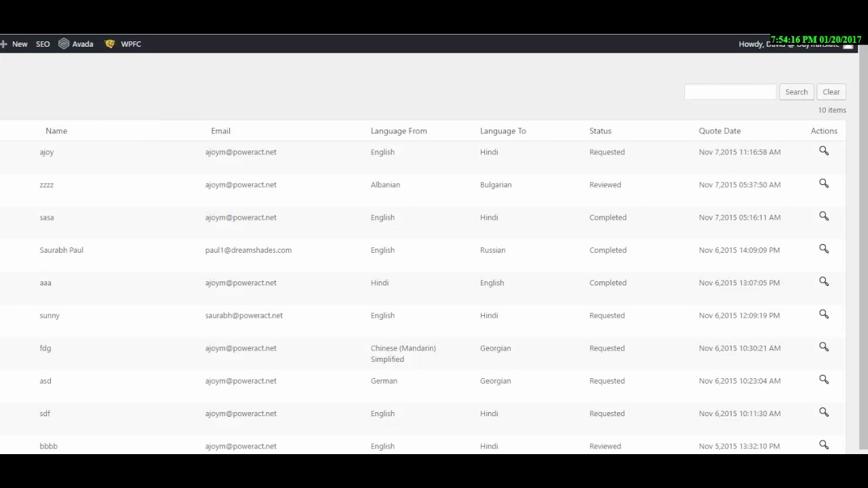Viewport: 868px width, 488px height.
Task: View the sdf quote magnifier icon
Action: tap(824, 412)
